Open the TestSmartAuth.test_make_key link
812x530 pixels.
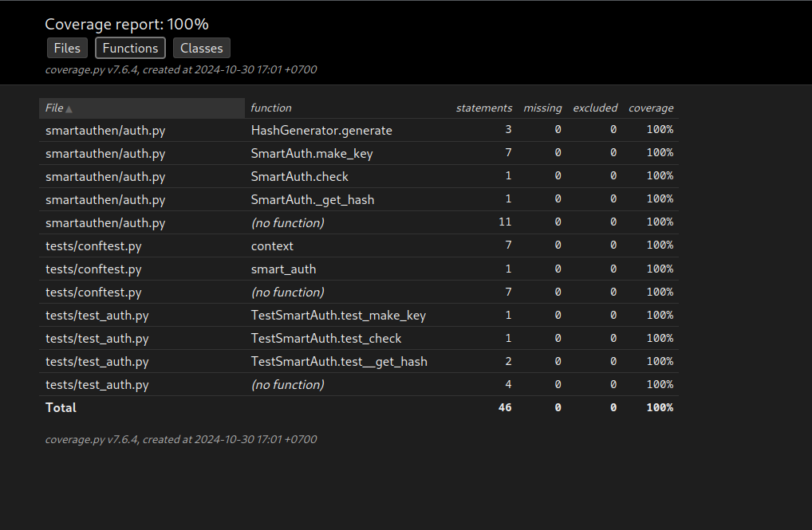point(338,316)
